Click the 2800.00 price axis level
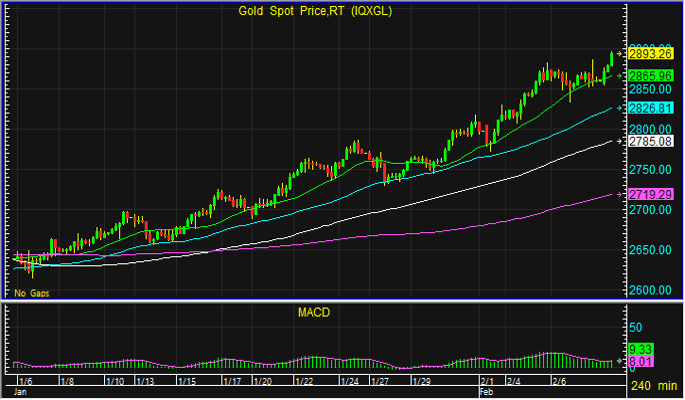The height and width of the screenshot is (400, 685). point(648,129)
